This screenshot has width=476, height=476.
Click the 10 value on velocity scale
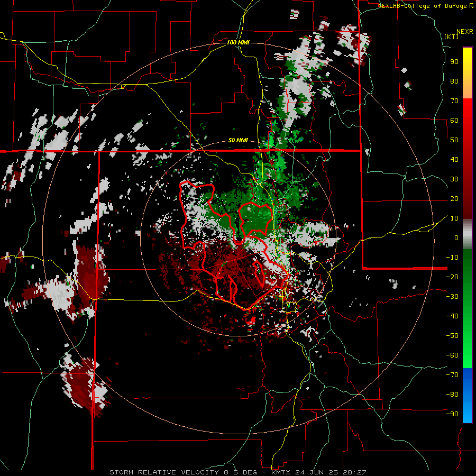454,218
